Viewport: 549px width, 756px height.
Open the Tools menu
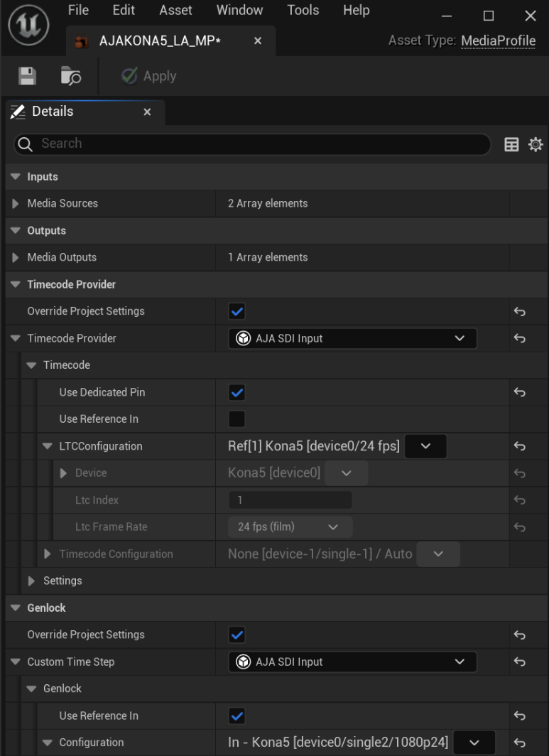(x=303, y=10)
